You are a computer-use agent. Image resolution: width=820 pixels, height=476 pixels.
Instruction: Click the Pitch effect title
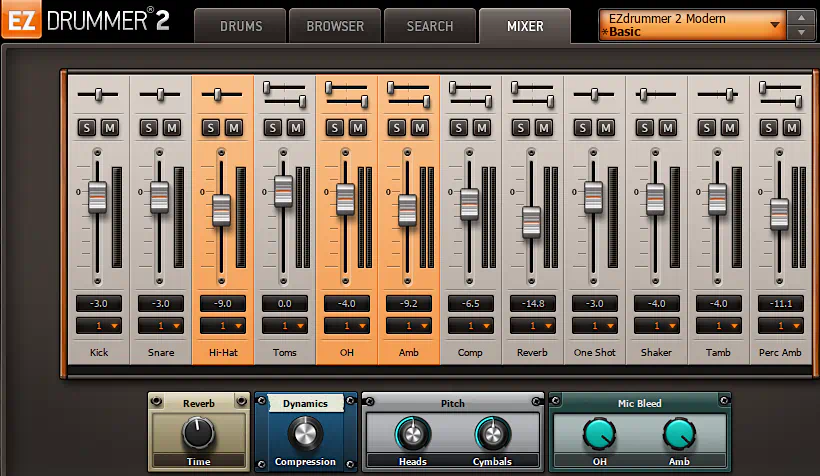[x=452, y=403]
